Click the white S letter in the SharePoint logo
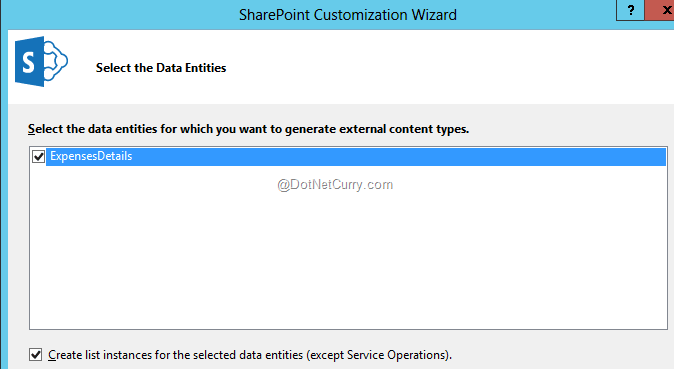The image size is (674, 369). (28, 63)
